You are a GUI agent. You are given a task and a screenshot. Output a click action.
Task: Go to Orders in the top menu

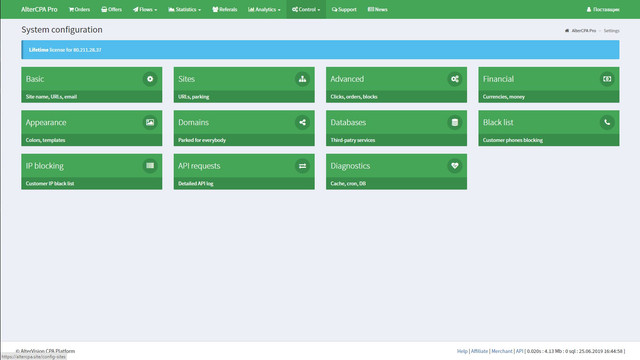(79, 9)
